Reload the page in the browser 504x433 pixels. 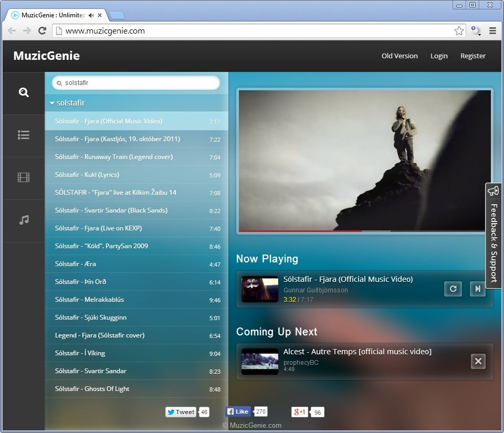coord(43,31)
